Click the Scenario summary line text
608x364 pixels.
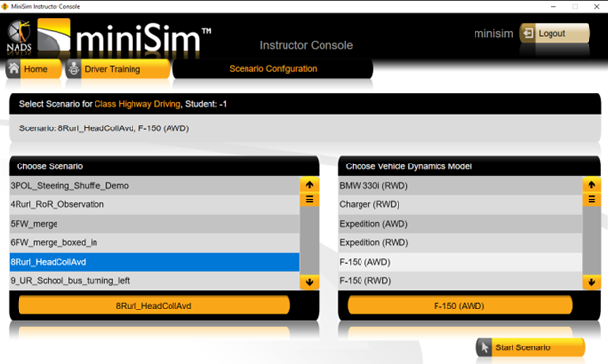(104, 128)
